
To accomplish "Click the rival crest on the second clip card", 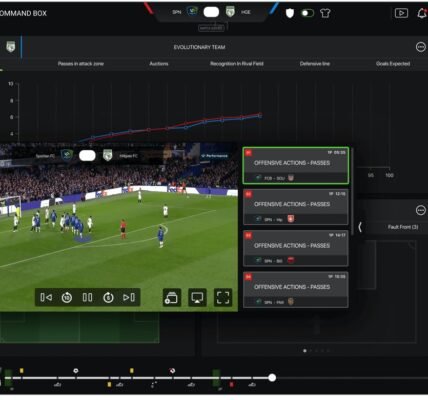I will click(291, 219).
